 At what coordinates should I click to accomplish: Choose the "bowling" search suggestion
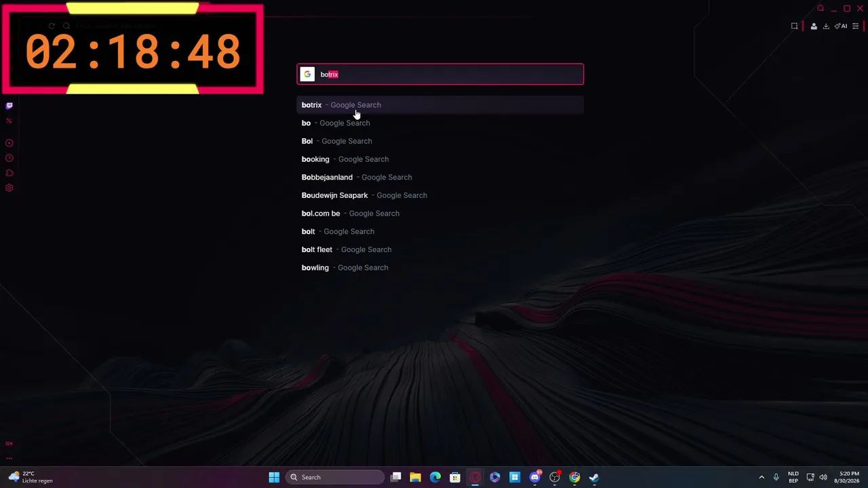pos(440,268)
